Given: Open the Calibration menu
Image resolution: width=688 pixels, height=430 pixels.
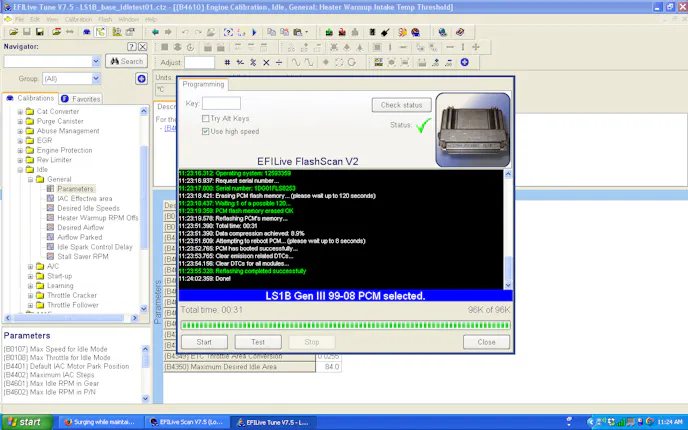Looking at the screenshot, I should point(78,19).
